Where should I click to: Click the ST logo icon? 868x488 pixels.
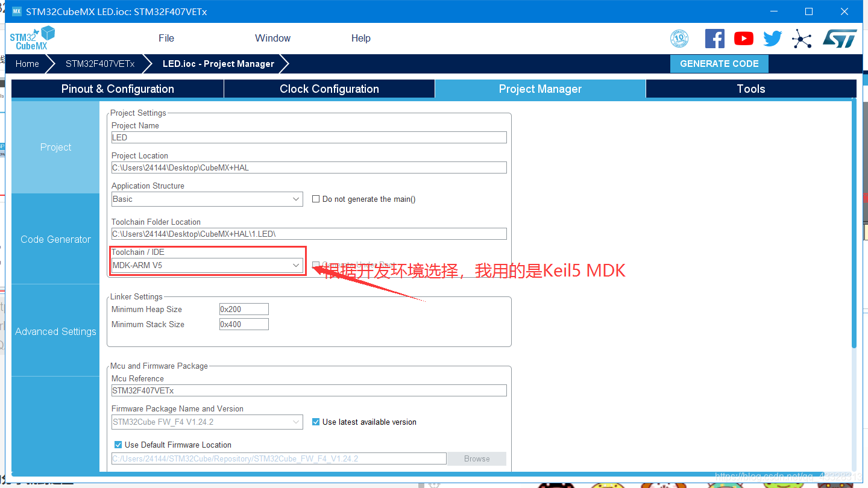click(840, 39)
